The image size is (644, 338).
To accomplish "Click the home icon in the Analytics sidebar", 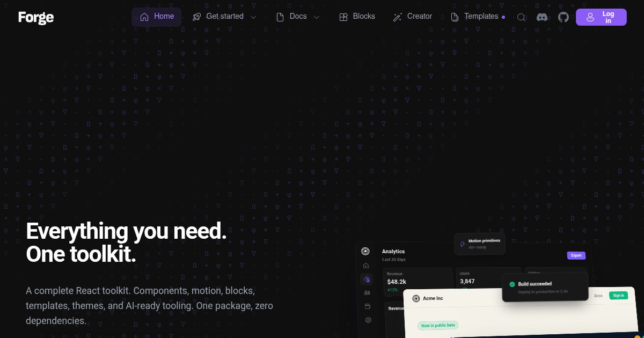I will click(366, 266).
